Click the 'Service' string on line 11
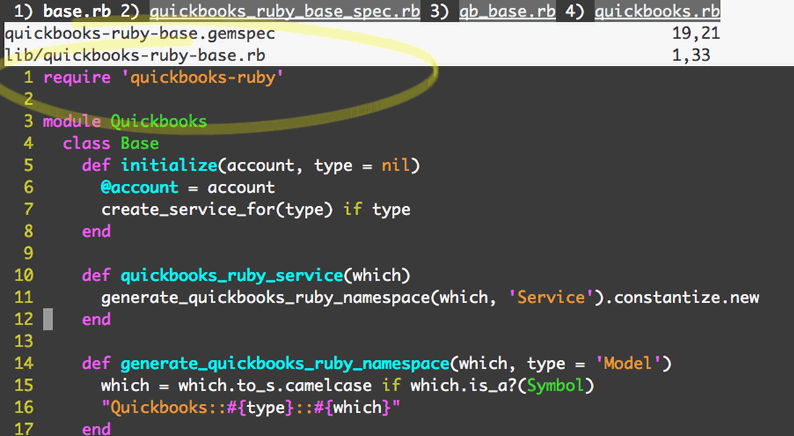The width and height of the screenshot is (794, 436). pos(551,297)
